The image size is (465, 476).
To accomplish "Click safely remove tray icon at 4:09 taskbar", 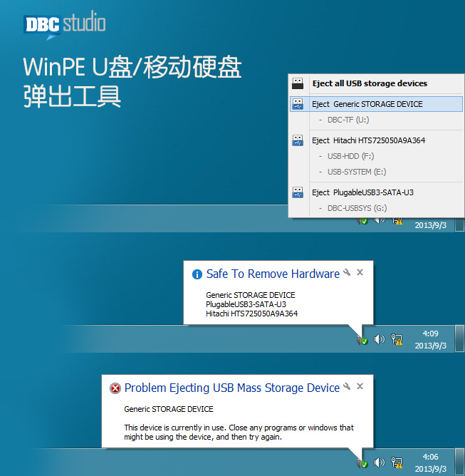I will click(x=362, y=340).
